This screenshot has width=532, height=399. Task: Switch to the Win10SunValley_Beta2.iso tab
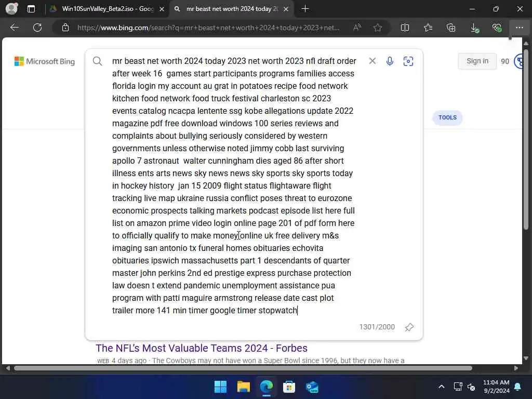(108, 9)
